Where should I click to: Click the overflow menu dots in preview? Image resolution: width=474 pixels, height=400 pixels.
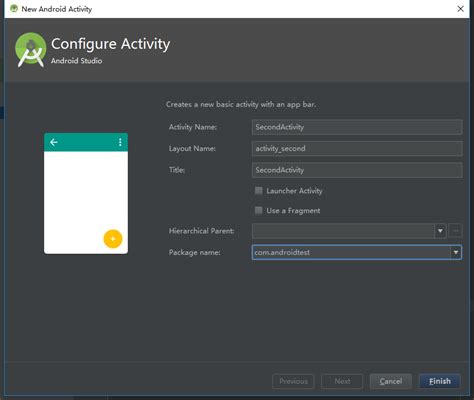[120, 142]
